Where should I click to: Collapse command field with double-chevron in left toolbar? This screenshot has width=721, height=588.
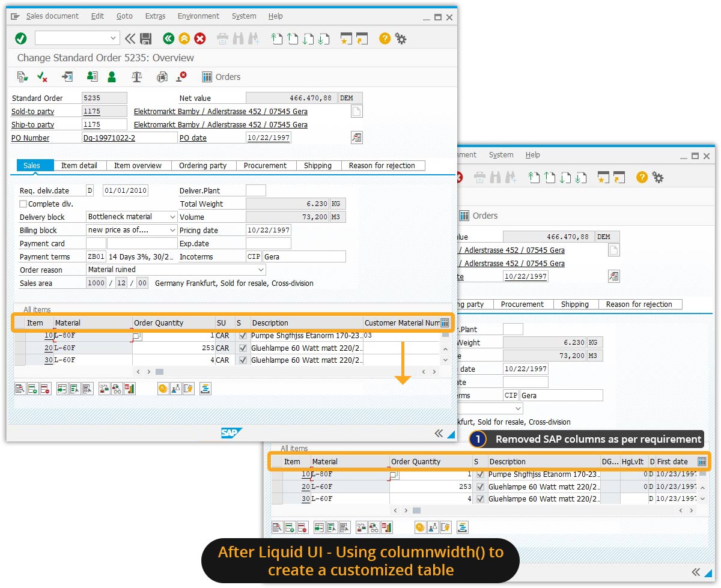click(130, 38)
